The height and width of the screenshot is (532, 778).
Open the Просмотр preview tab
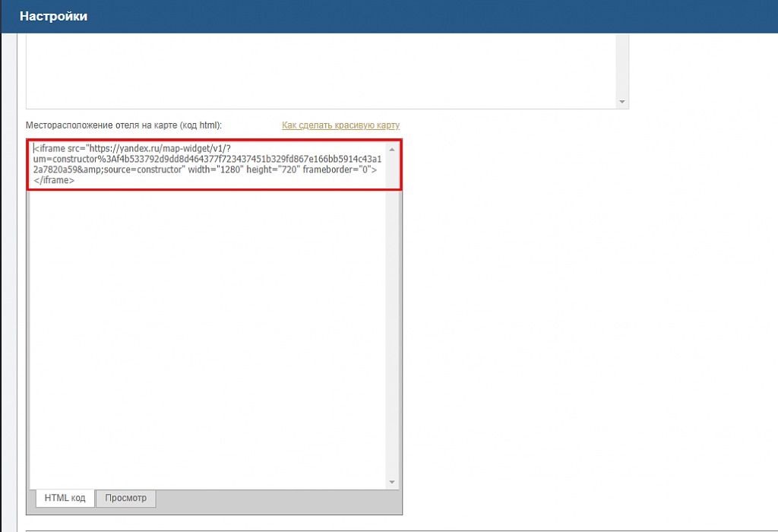point(125,498)
